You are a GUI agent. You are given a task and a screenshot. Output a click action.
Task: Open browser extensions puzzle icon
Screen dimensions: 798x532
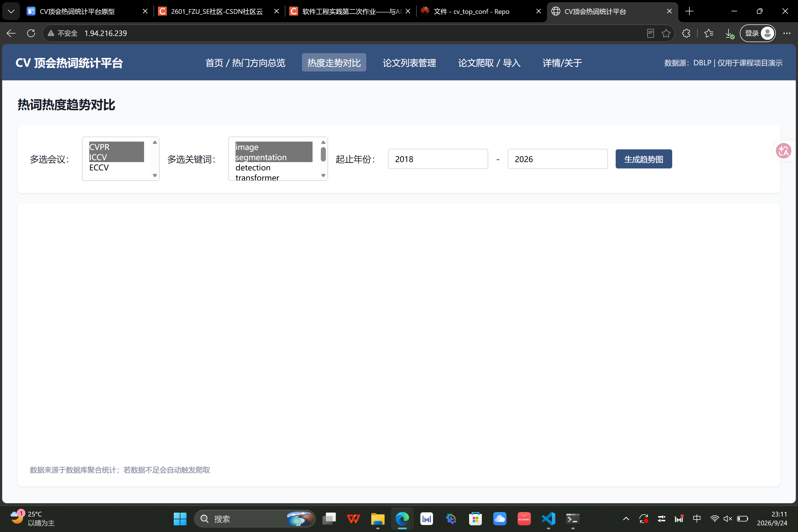pyautogui.click(x=686, y=33)
